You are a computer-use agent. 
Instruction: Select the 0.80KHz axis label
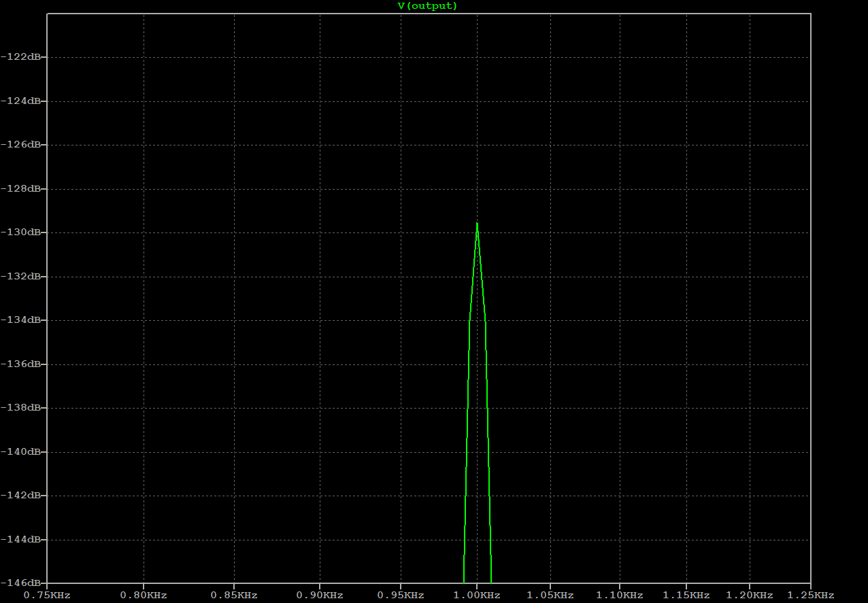tap(144, 595)
